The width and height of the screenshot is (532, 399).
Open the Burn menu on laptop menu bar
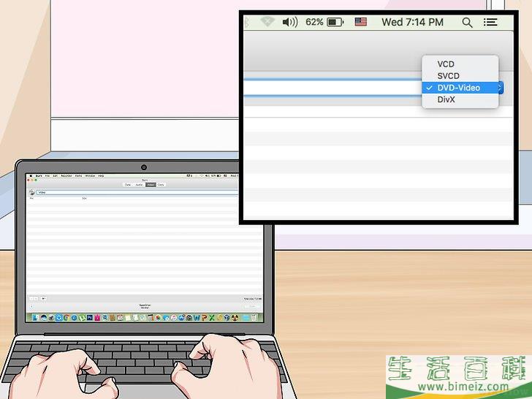[x=39, y=175]
